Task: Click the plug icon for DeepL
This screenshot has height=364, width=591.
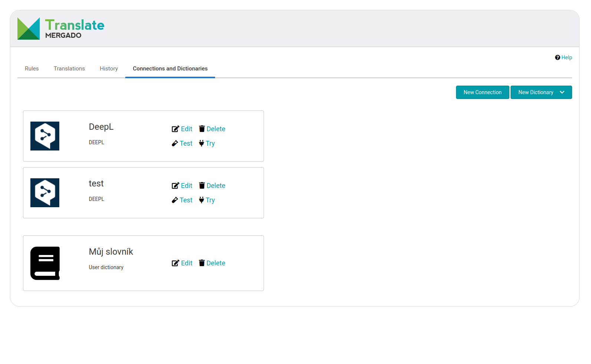Action: [201, 143]
